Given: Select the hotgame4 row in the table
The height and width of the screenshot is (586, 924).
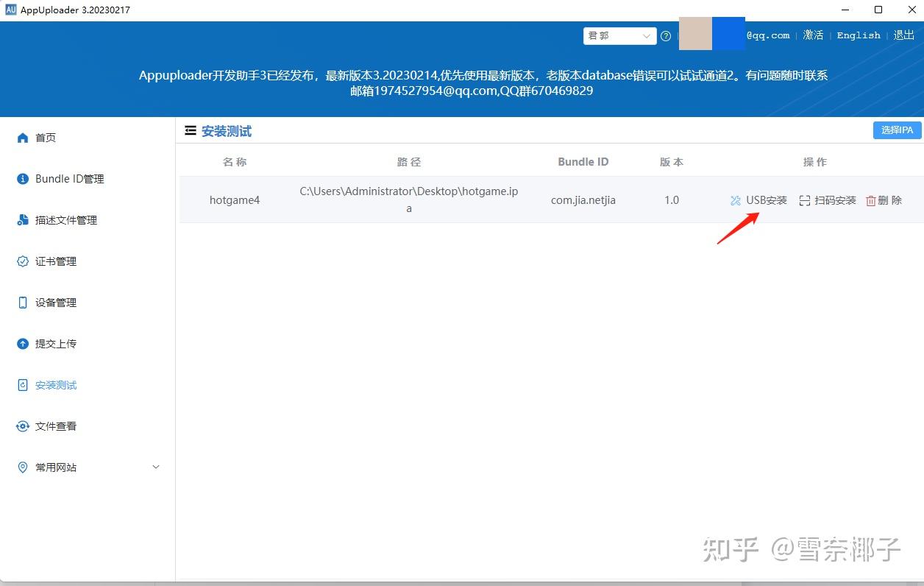Looking at the screenshot, I should (x=409, y=200).
